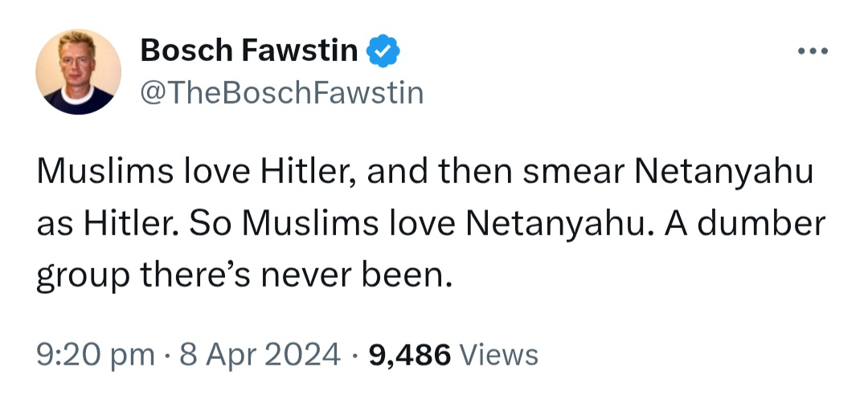Click the word "been." ending the tweet
The width and height of the screenshot is (868, 399).
(x=407, y=275)
